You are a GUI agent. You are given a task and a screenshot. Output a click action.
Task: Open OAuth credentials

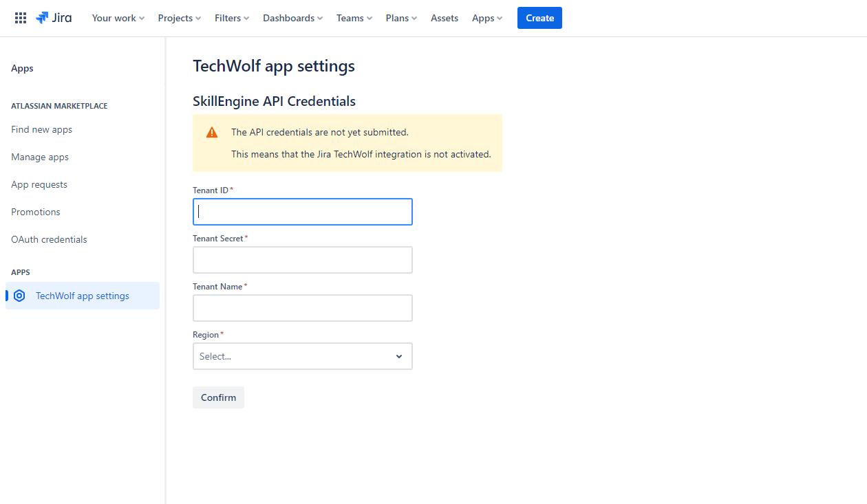coord(49,239)
